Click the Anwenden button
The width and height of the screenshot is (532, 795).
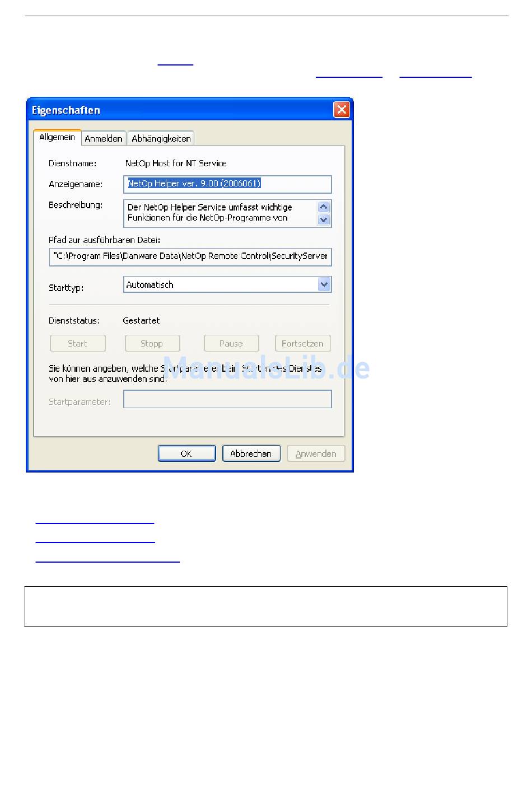316,453
